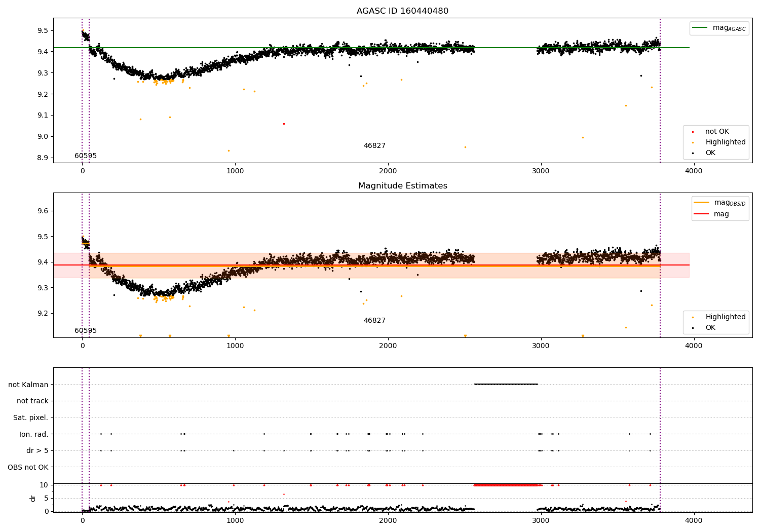Click the 'Sat. pixel.' row label
760x532 pixels.
pyautogui.click(x=31, y=417)
